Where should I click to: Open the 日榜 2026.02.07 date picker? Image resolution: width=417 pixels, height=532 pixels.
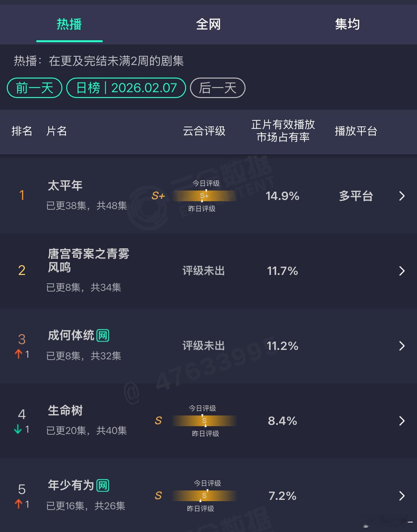click(x=126, y=88)
